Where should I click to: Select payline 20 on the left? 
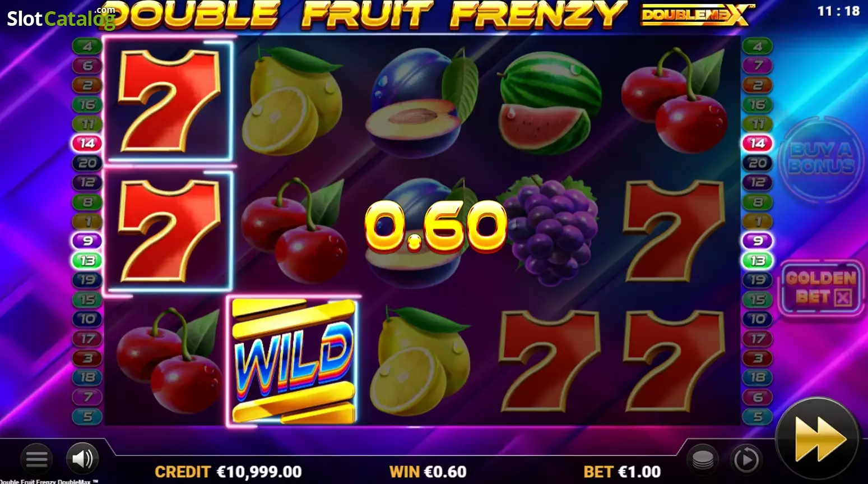pos(87,163)
